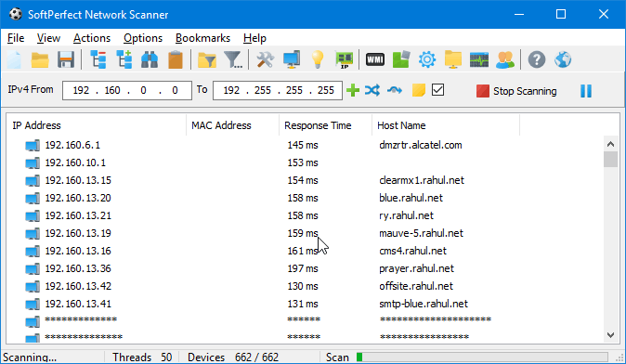This screenshot has height=364, width=626.
Task: Open the Actions menu
Action: (92, 38)
